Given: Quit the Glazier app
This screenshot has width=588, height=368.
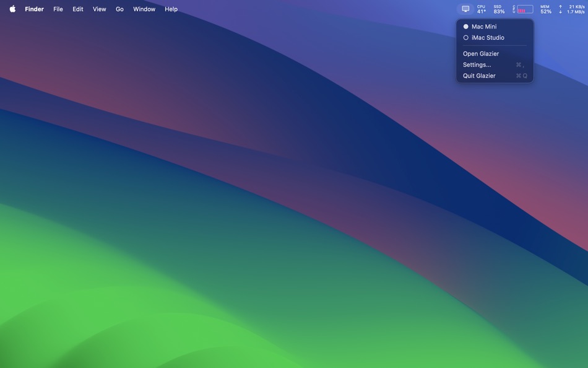Looking at the screenshot, I should tap(479, 75).
